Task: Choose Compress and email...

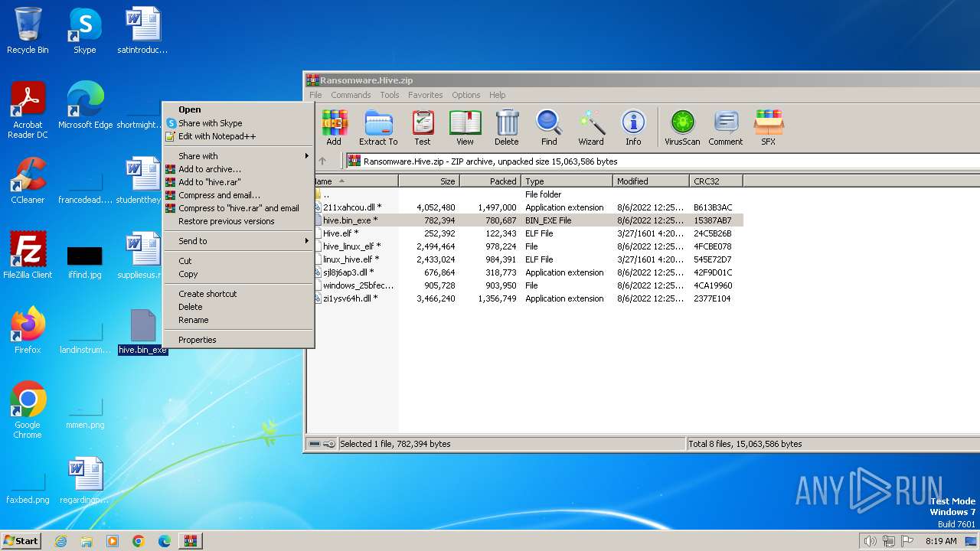Action: [x=238, y=195]
